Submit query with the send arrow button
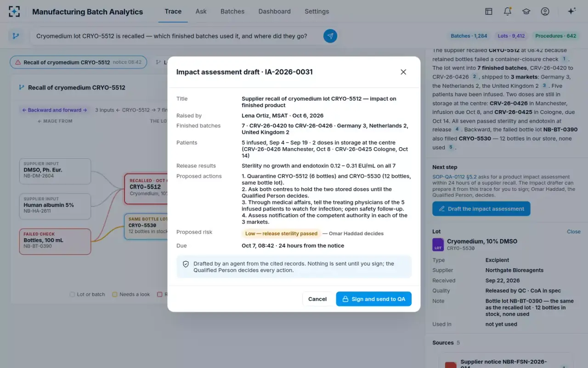The image size is (588, 368). coord(330,36)
